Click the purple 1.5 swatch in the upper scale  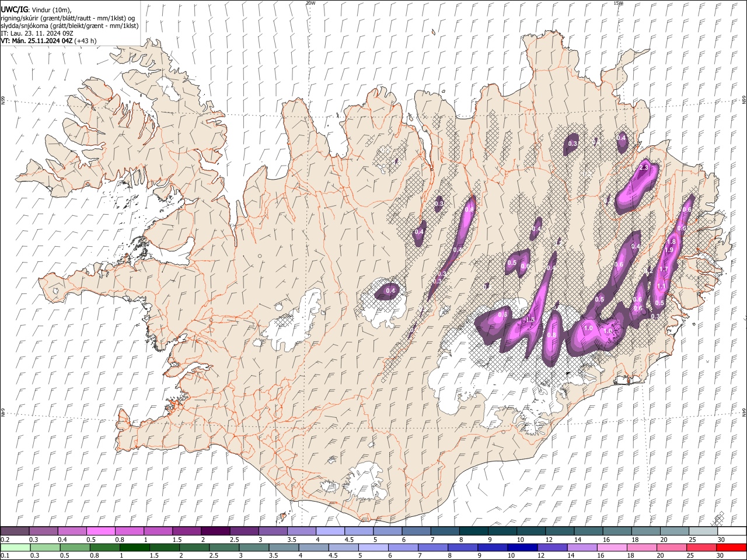click(187, 531)
